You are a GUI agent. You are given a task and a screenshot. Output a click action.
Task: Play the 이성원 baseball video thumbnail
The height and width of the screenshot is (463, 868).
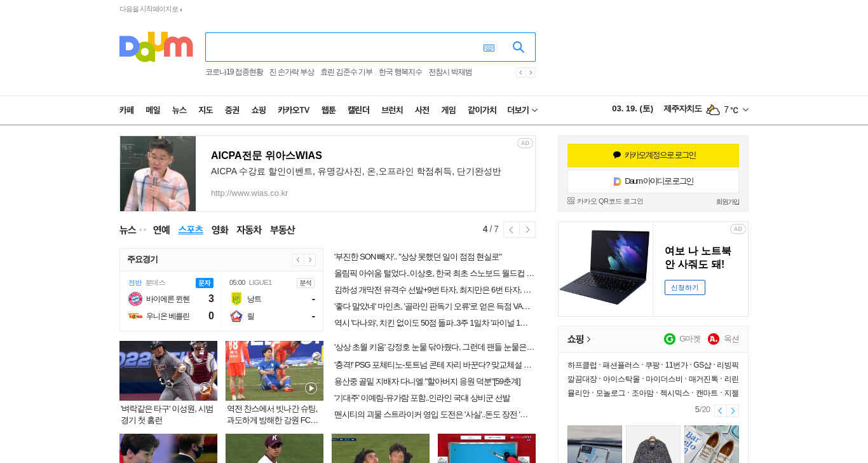pos(168,371)
